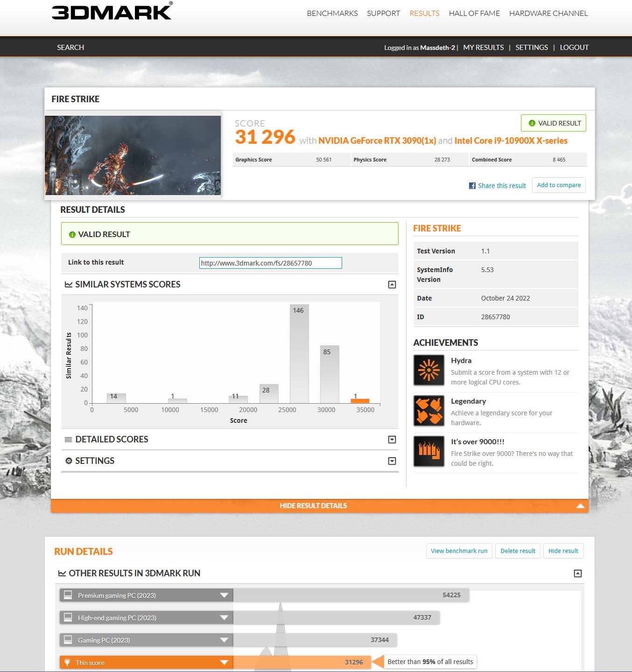Click the High-end gaming PC 47337 score bar
This screenshot has width=632, height=672.
(x=337, y=617)
